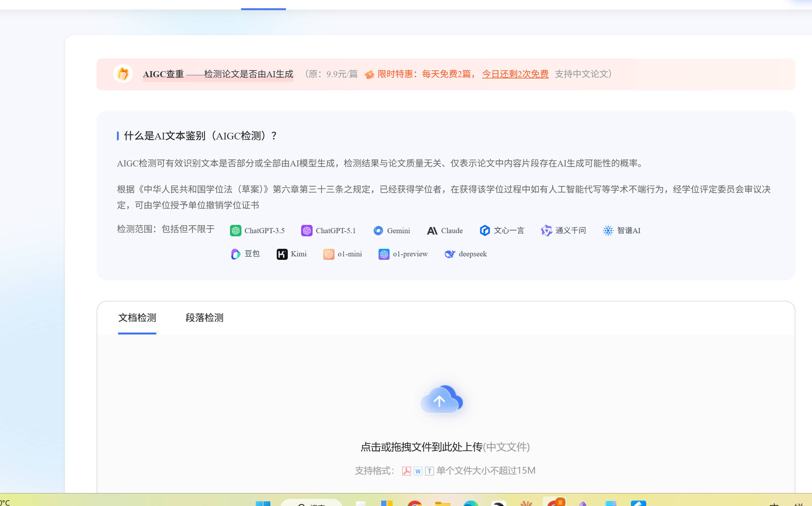
Task: Click the Gemini logo icon
Action: pyautogui.click(x=378, y=231)
